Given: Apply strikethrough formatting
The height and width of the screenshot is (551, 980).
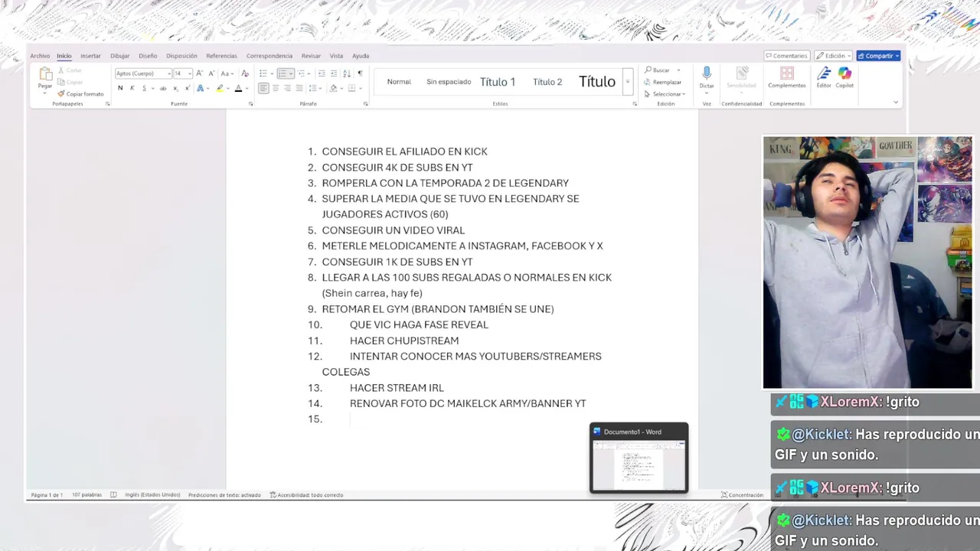Looking at the screenshot, I should click(x=163, y=88).
